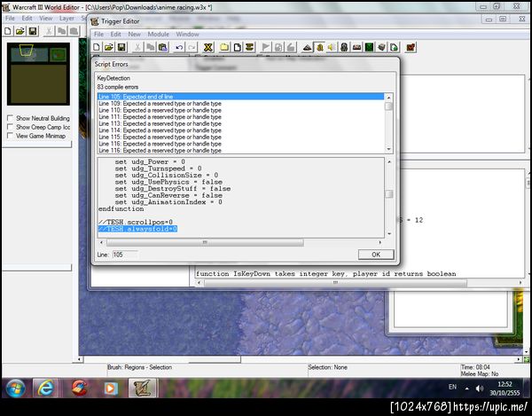The height and width of the screenshot is (416, 532).
Task: Click Cut scissors icon in Trigger Editor toolbar
Action: coord(137,47)
